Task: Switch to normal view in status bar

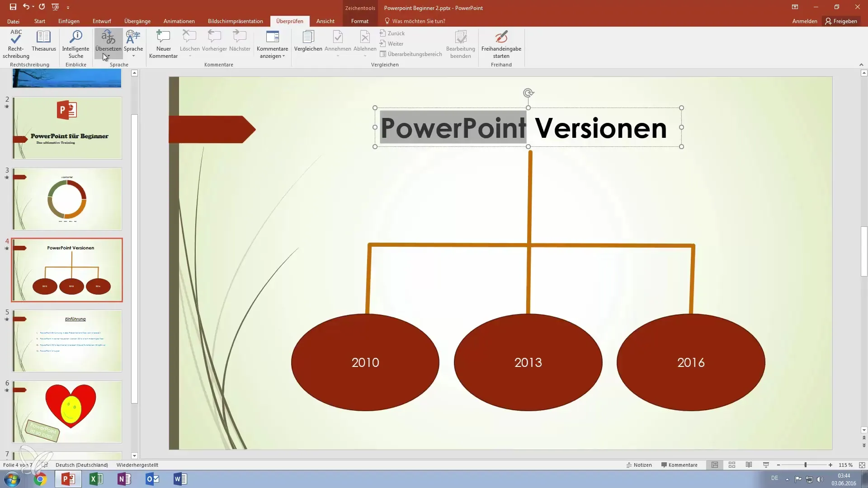Action: coord(715,465)
